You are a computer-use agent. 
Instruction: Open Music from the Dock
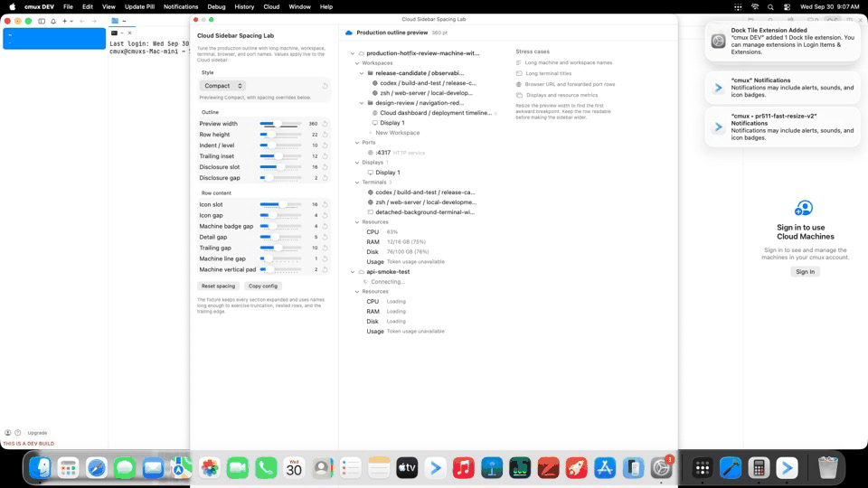[x=463, y=468]
